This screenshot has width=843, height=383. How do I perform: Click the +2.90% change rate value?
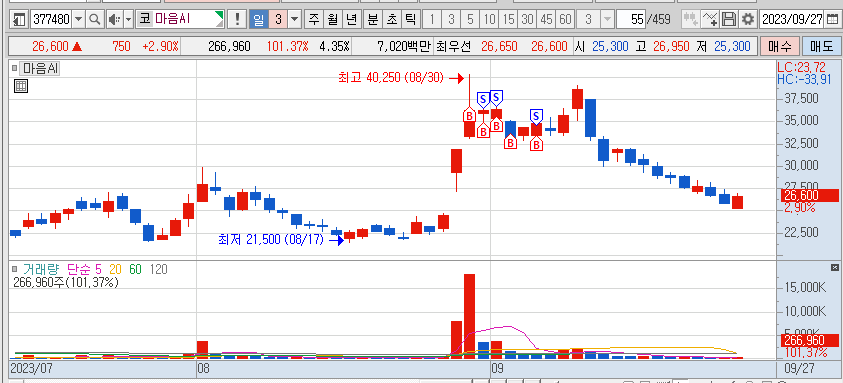coord(160,46)
